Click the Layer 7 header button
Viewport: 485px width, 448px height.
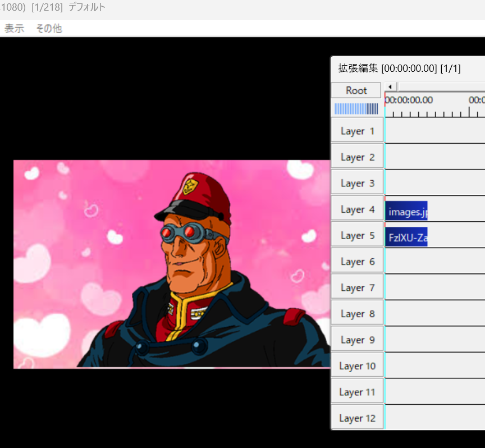(357, 287)
